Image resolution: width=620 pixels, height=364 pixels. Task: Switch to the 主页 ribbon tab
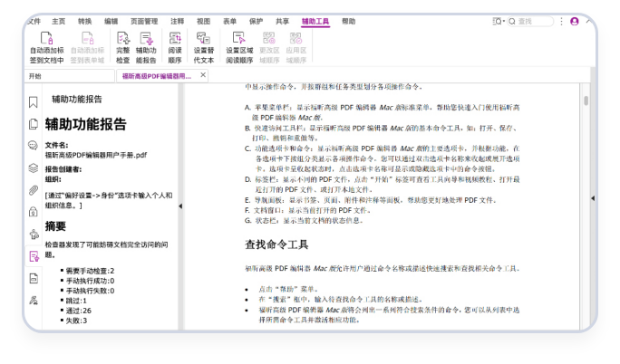click(x=59, y=22)
